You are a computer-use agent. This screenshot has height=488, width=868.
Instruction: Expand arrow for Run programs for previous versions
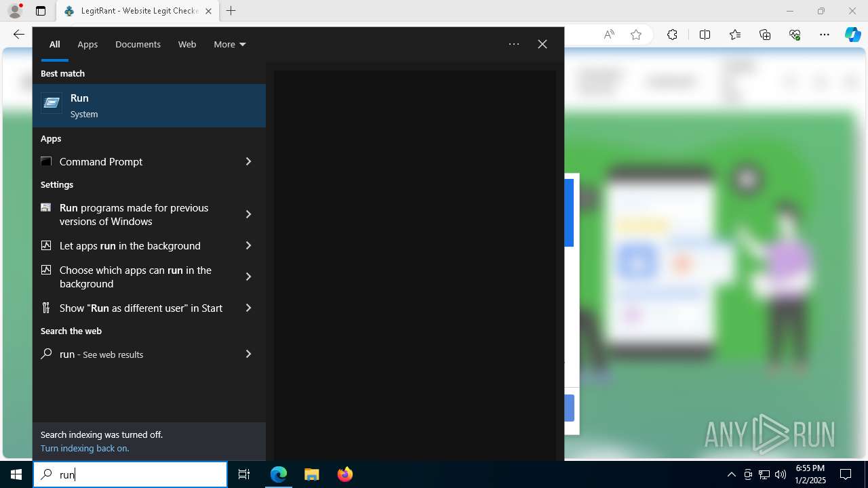coord(248,214)
